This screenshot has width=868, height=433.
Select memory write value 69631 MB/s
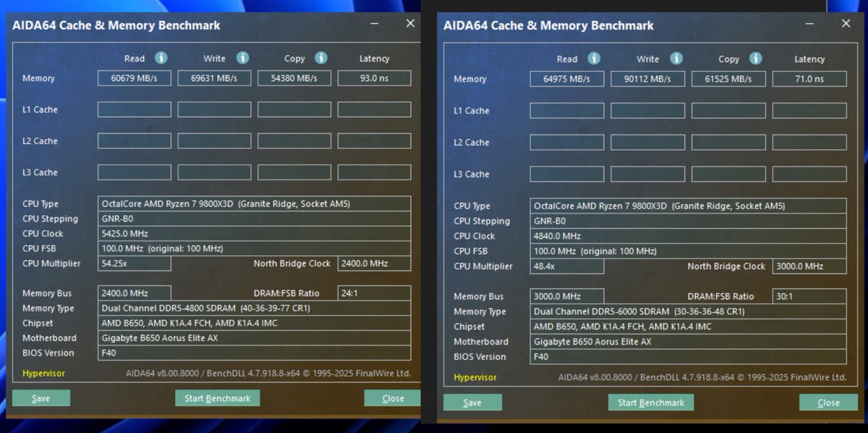[214, 78]
